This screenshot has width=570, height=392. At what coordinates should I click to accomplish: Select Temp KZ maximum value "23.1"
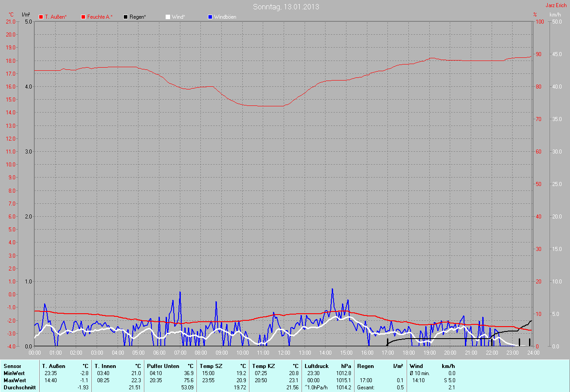293,380
